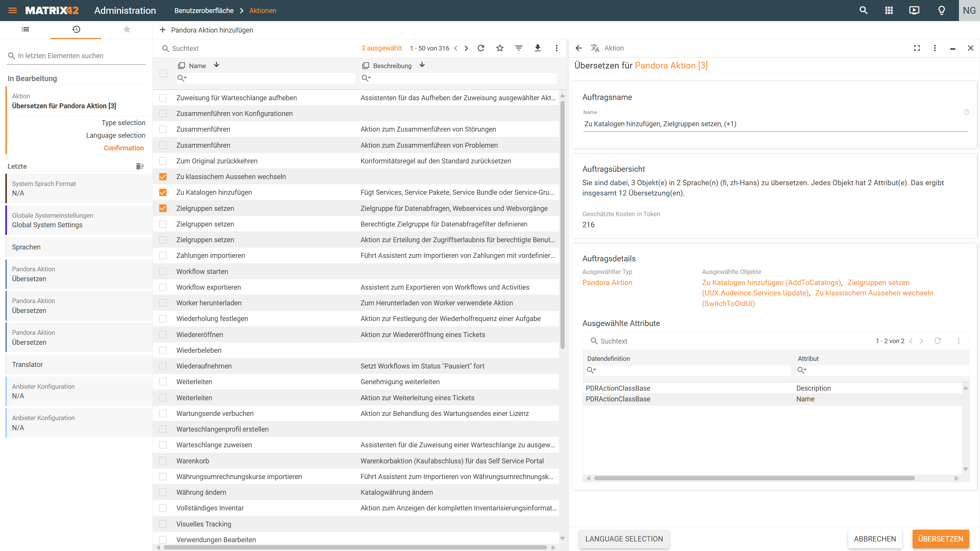
Task: Open the applications grid icon
Action: 889,10
